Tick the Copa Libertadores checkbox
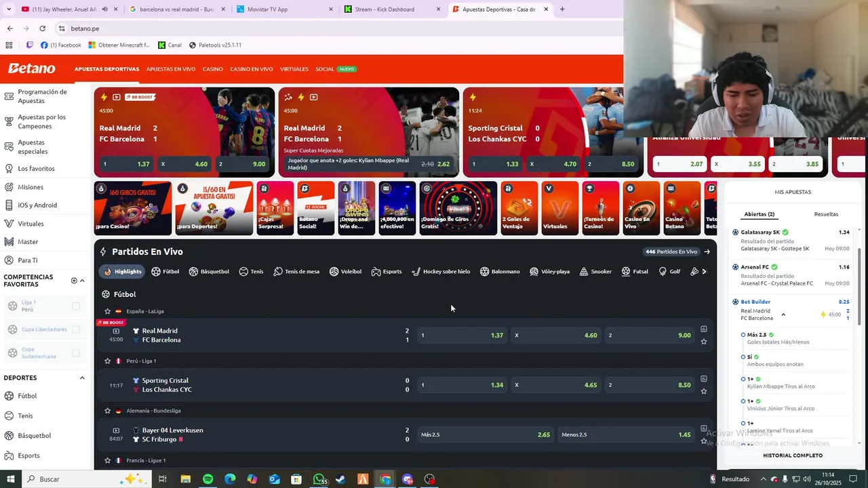 tap(76, 329)
